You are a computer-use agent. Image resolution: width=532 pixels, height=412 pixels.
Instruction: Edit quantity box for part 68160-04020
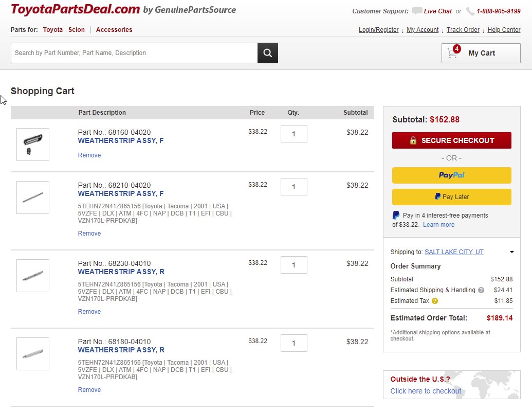click(x=294, y=134)
